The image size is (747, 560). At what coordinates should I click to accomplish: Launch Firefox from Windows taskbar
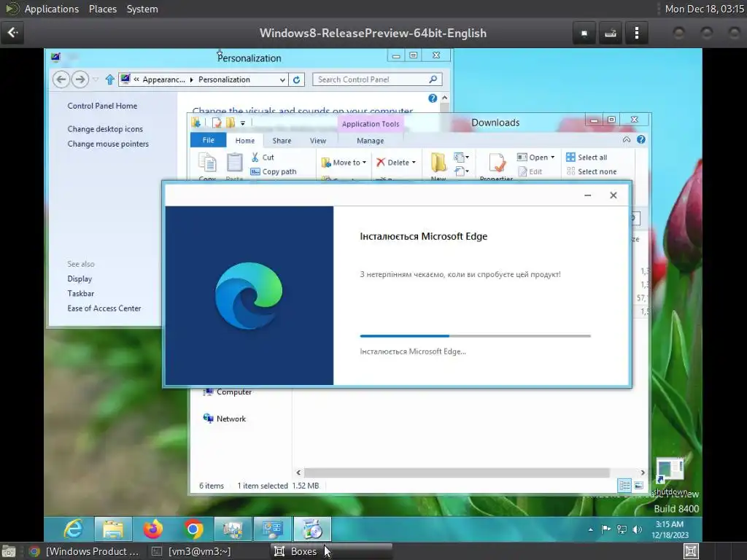[x=153, y=529]
